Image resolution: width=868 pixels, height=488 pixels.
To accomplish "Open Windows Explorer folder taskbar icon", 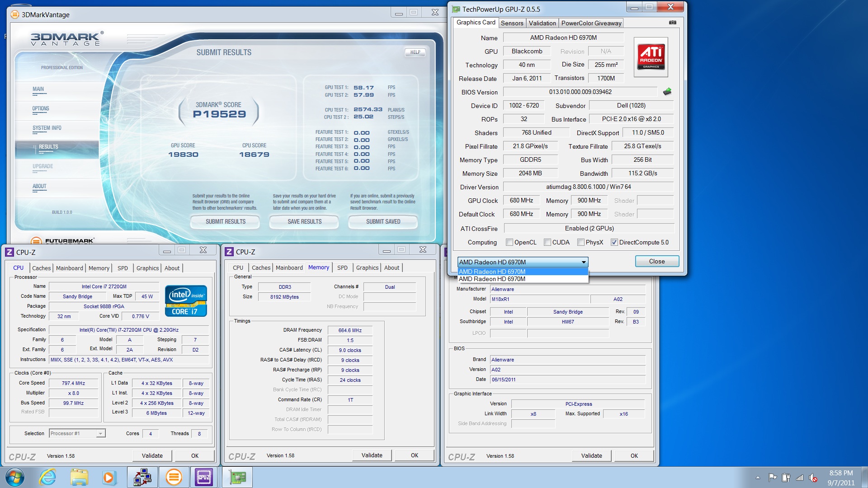I will 79,477.
